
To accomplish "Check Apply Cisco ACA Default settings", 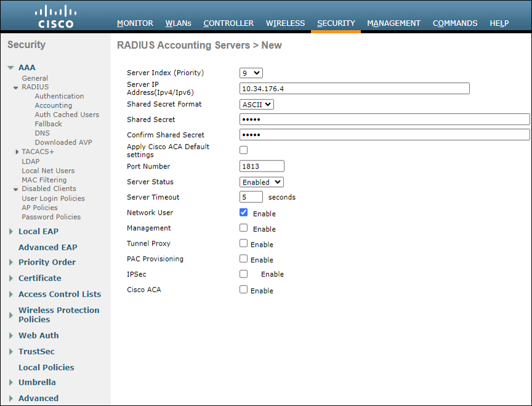I will [x=243, y=149].
